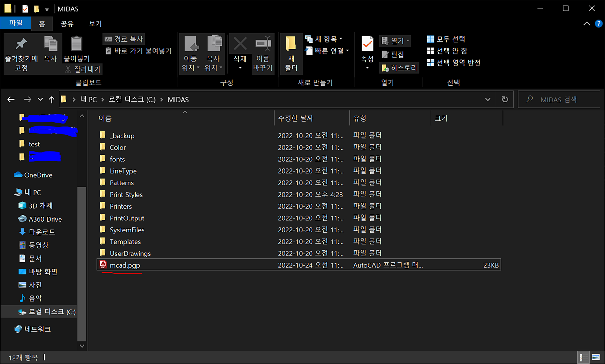This screenshot has height=364, width=605.
Task: Select the mcad.pgp file
Action: [299, 265]
